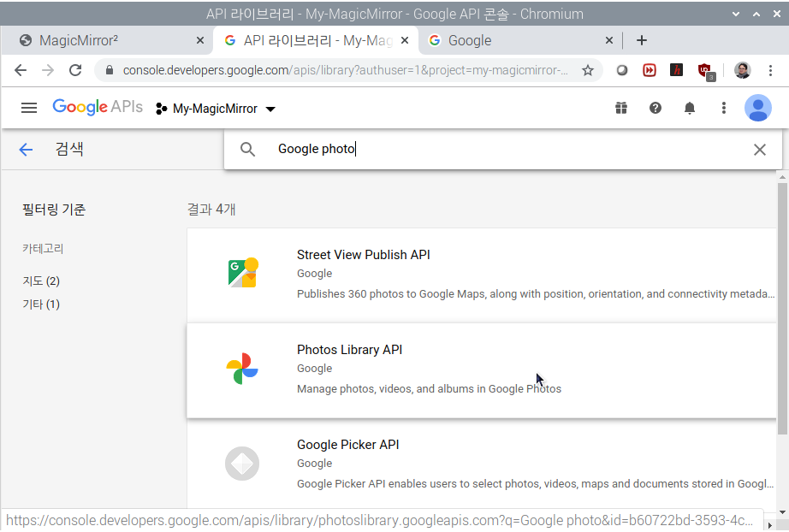Image resolution: width=789 pixels, height=532 pixels.
Task: Click the browser forward arrow
Action: pyautogui.click(x=48, y=70)
